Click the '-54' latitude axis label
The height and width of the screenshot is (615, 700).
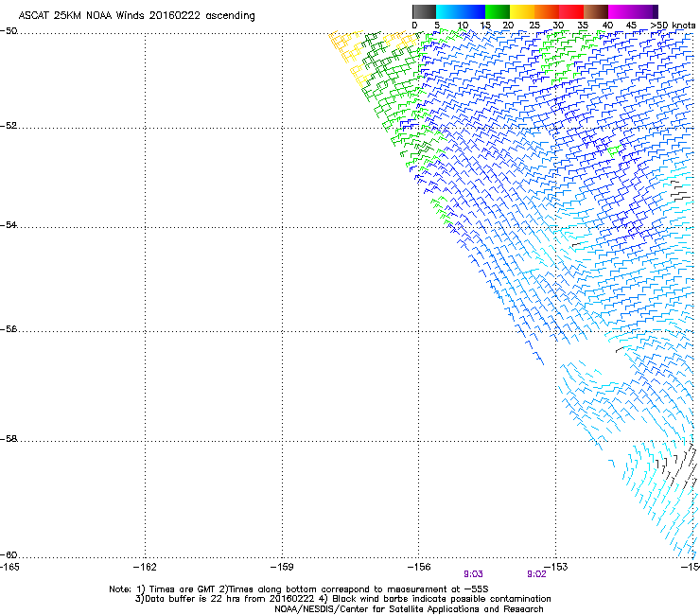point(9,224)
